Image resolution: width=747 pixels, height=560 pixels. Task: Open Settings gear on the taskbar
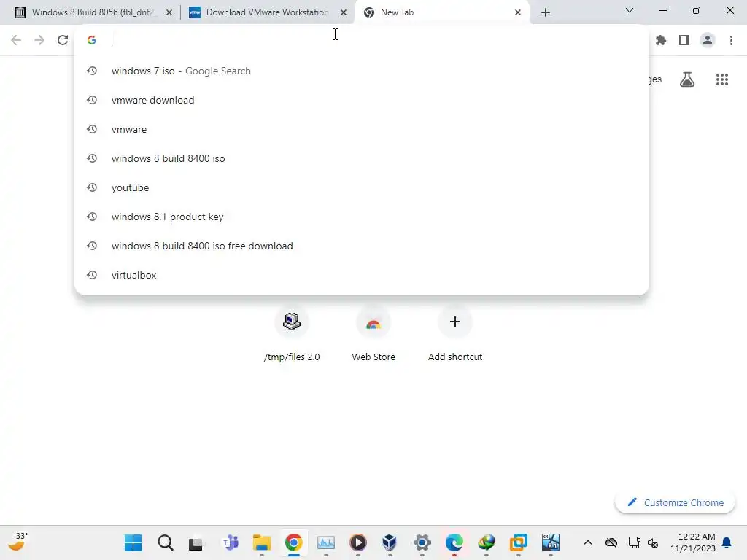point(422,542)
